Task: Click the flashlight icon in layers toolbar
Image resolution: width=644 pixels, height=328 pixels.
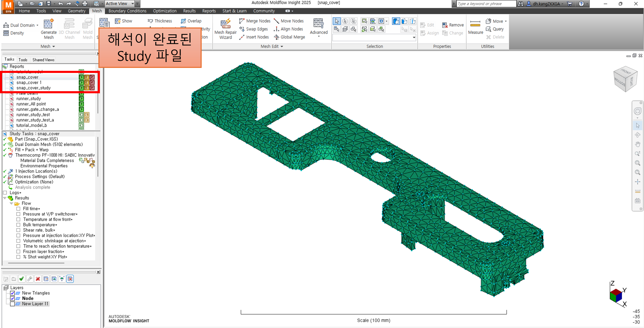Action: point(30,279)
